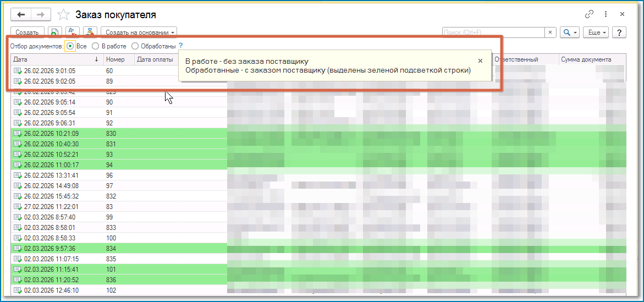This screenshot has width=644, height=302.
Task: Click into the "Поиск (Ctrl+F)" field
Action: 493,33
